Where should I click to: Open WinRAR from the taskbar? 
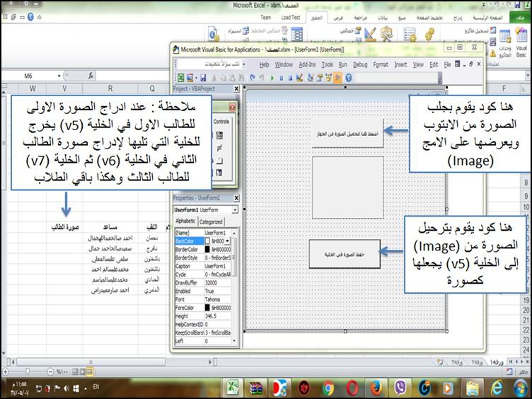[256, 388]
